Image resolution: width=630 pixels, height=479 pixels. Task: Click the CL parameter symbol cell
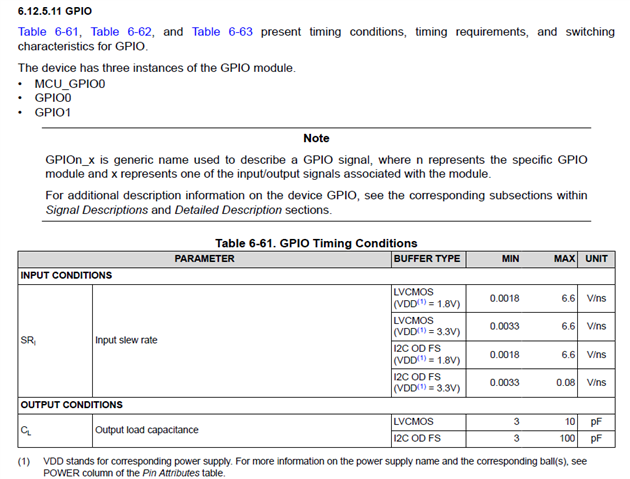point(55,430)
